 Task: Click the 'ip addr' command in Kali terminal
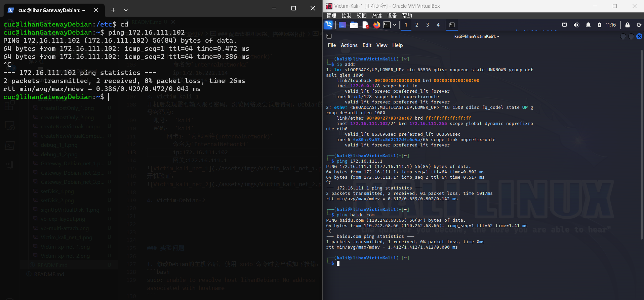[x=346, y=65]
